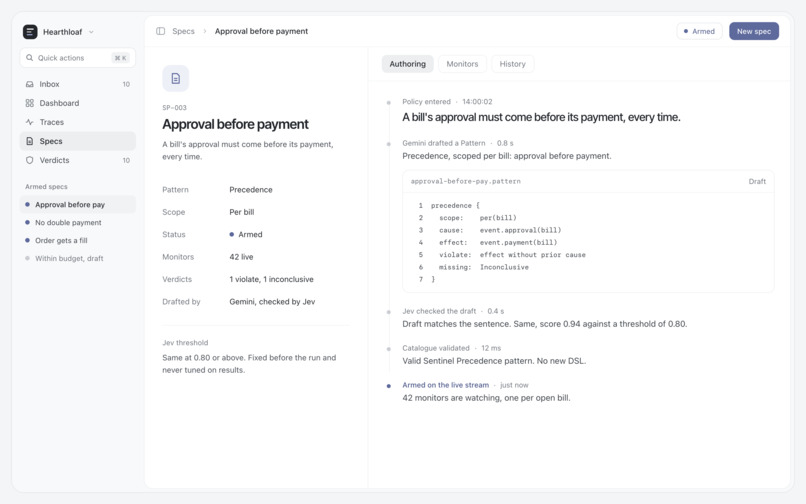Switch to the History tab

coord(512,64)
